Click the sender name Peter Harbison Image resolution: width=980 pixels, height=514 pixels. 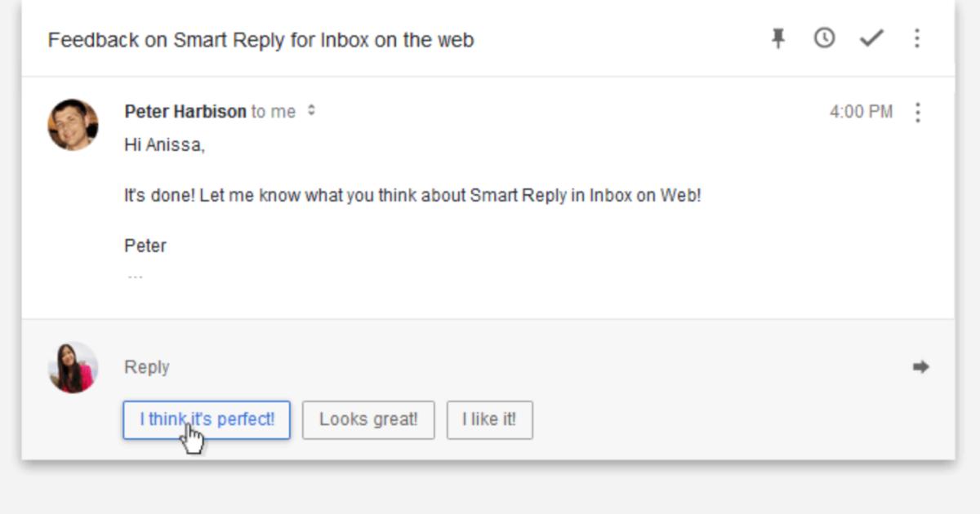click(x=185, y=112)
